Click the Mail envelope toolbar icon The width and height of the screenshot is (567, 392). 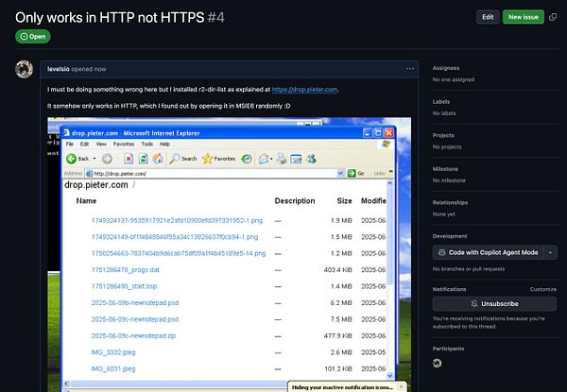point(264,159)
